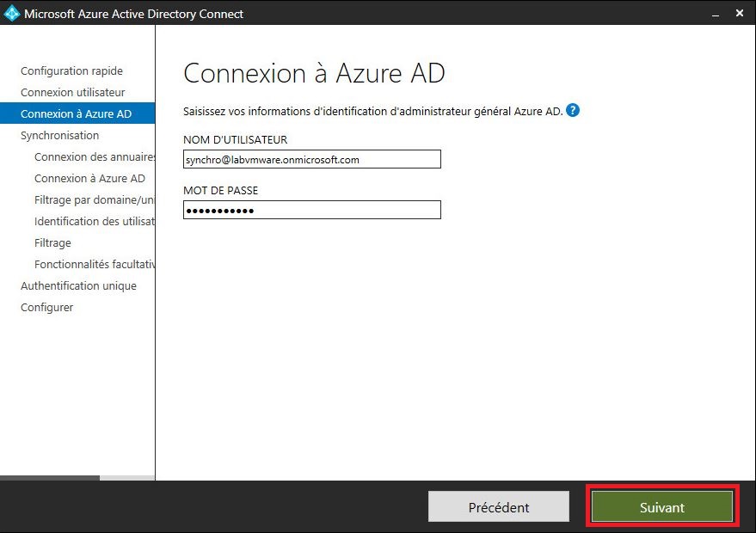Click the Saisissez vos informations instruction text

click(x=372, y=111)
